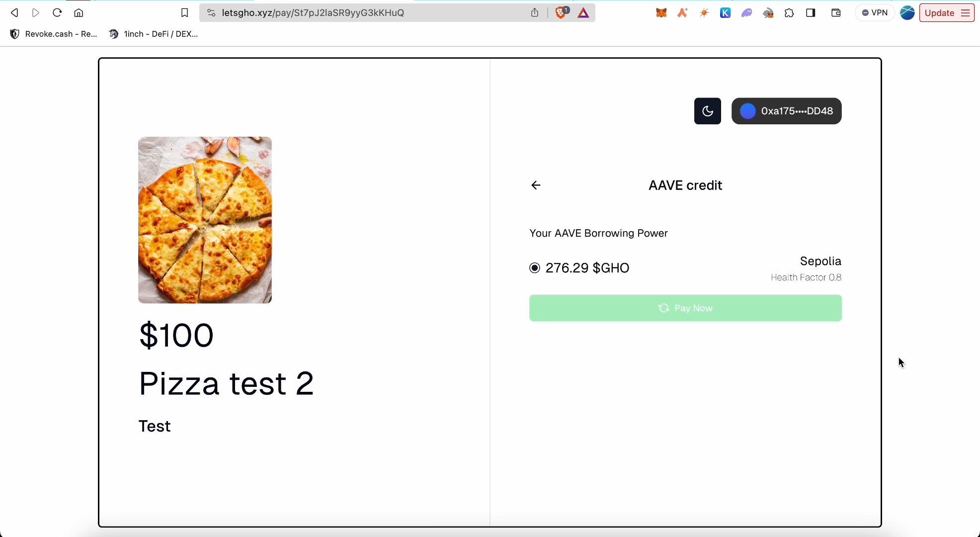Click the back arrow beside AAVE credit
The width and height of the screenshot is (980, 537).
point(536,185)
